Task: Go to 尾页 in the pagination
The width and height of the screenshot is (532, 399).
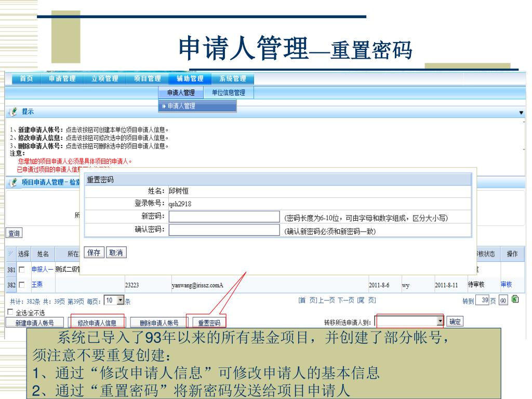Action: (367, 300)
